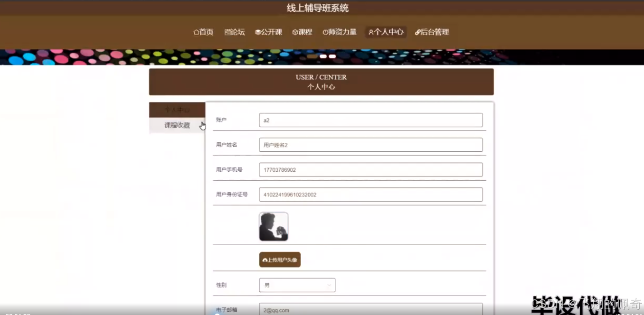Click the user avatar thumbnail image
Viewport: 644px width, 315px height.
[x=274, y=227]
